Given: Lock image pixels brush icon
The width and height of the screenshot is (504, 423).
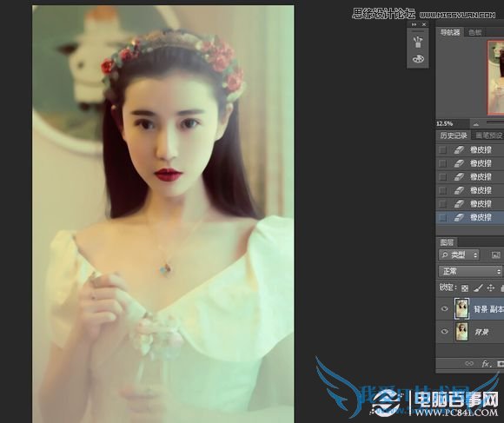Looking at the screenshot, I should click(x=478, y=288).
